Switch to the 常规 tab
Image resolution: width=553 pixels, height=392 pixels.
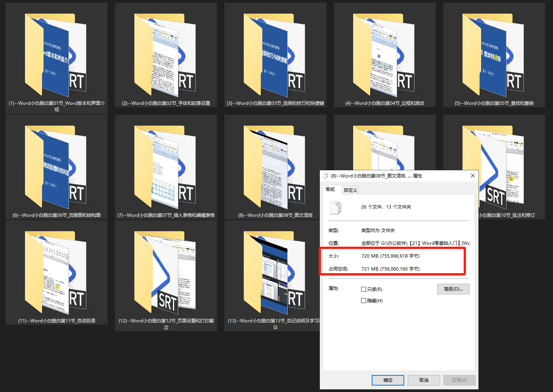point(330,189)
